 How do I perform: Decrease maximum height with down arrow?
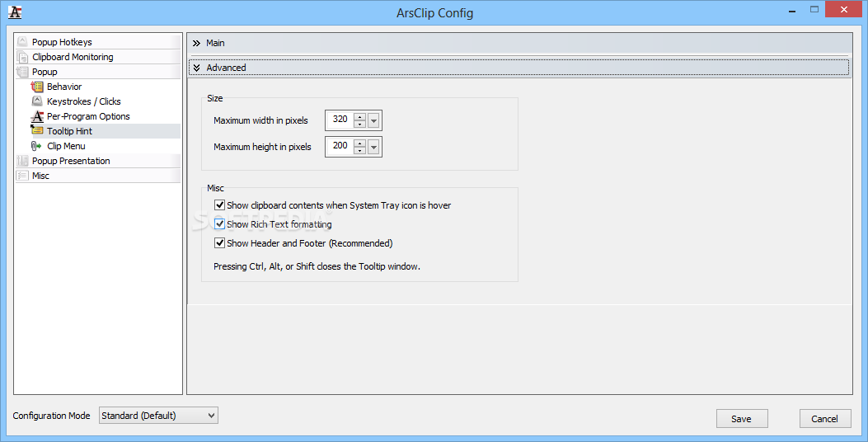[x=360, y=151]
